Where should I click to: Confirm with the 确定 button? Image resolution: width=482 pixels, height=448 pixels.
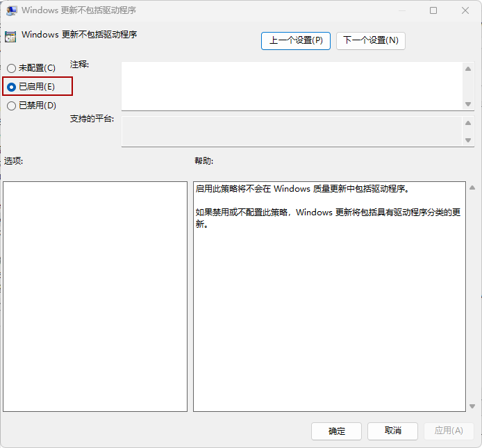336,431
